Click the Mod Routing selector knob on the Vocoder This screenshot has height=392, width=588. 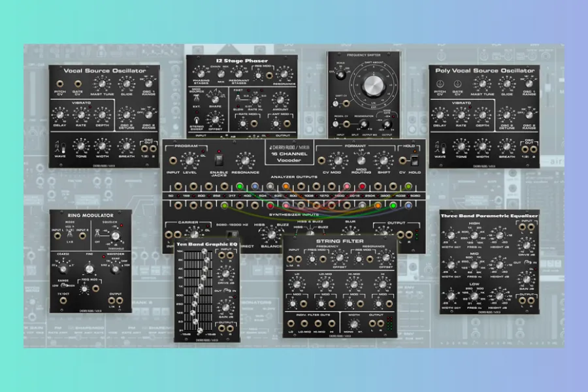(361, 160)
